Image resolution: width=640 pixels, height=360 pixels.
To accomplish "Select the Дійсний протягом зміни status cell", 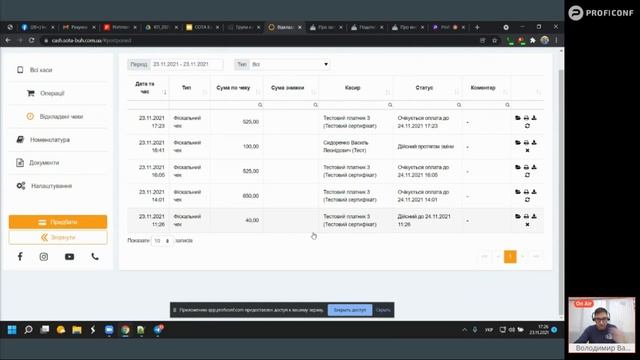I will tap(426, 147).
